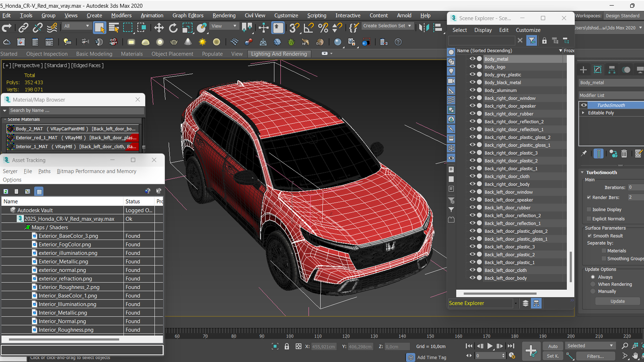Toggle the Percent Snap icon
The height and width of the screenshot is (362, 644).
click(323, 28)
